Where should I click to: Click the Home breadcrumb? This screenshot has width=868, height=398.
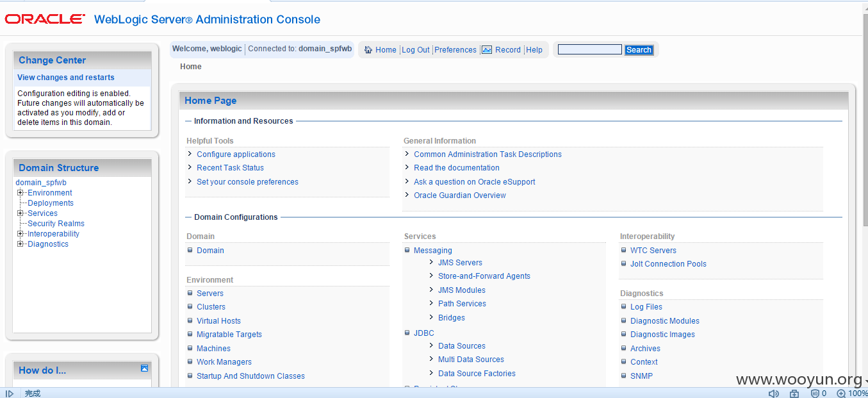pos(191,67)
